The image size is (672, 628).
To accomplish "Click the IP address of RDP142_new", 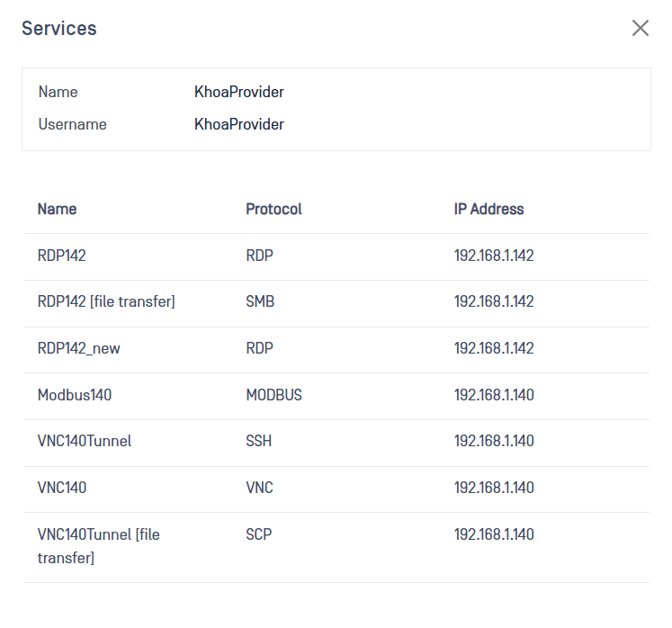I will tap(494, 348).
